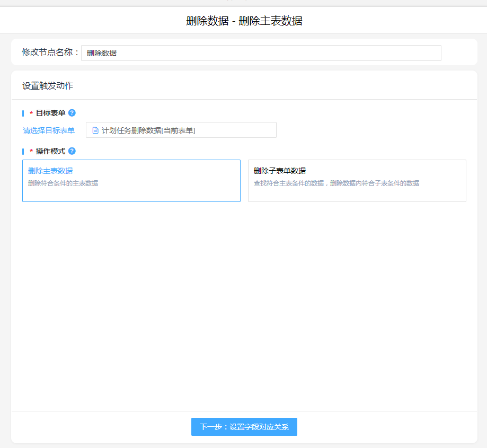Viewport: 487px width, 448px height.
Task: Click the description starting with 查找符合主表条件的数据
Action: [x=337, y=183]
